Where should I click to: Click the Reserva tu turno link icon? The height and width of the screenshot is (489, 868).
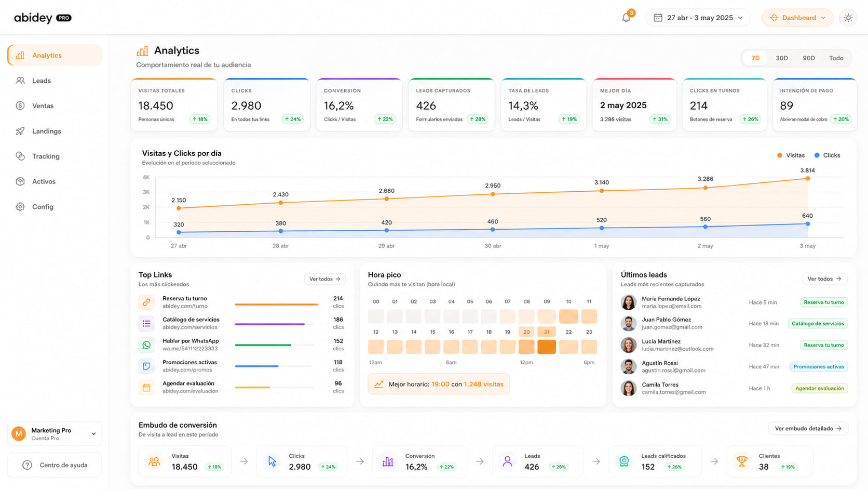coord(146,302)
